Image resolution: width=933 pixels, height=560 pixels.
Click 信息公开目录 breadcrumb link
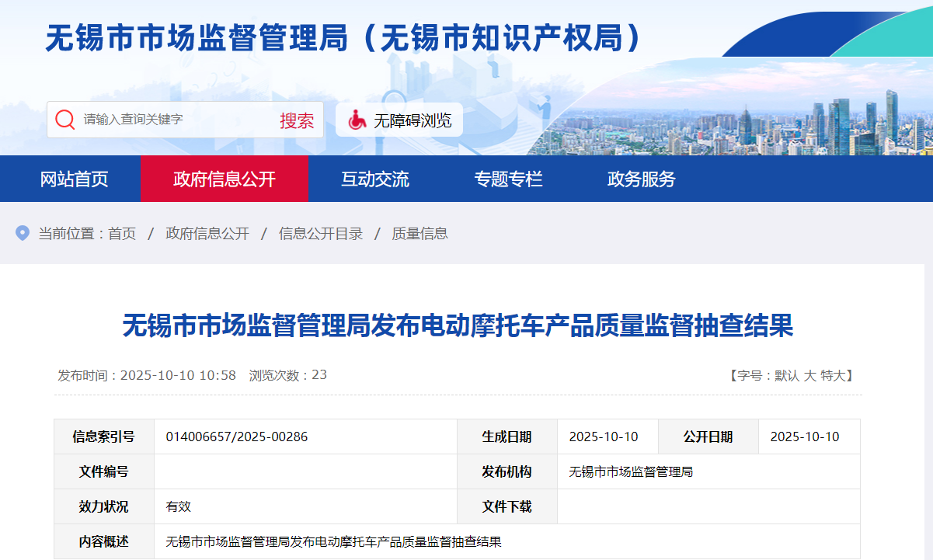tap(321, 234)
